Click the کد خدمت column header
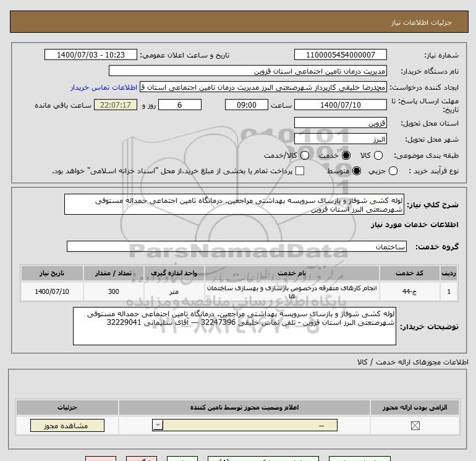 409,273
